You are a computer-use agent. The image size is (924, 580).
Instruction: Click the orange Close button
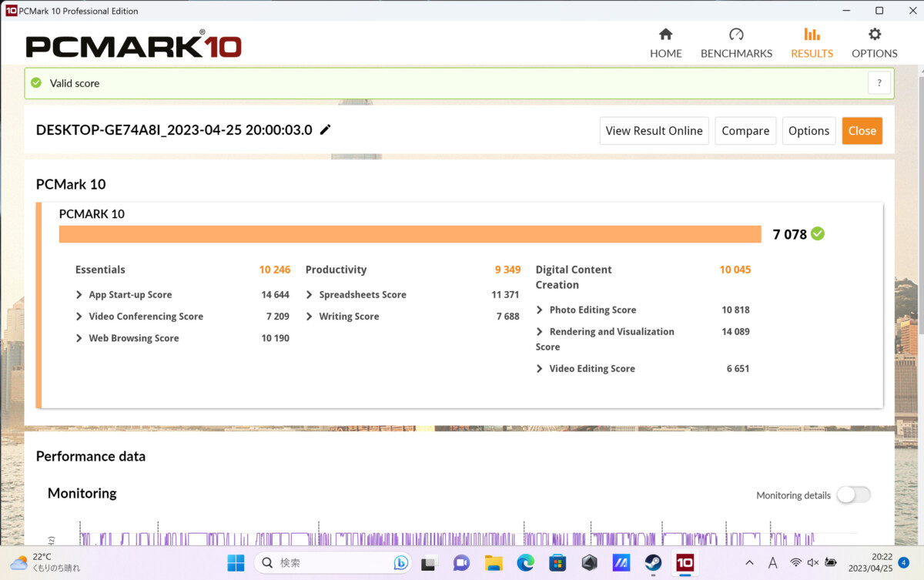(x=862, y=131)
